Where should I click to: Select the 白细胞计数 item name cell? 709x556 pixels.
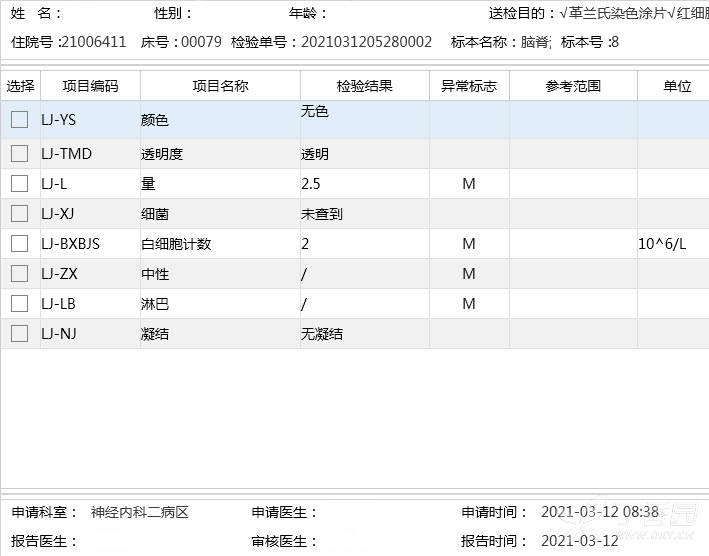(x=176, y=244)
